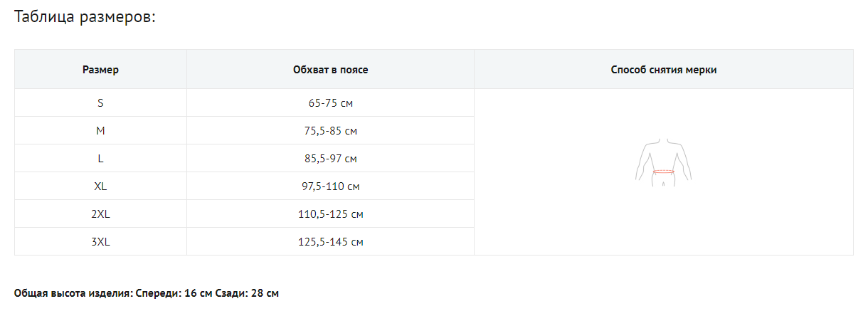Click the "Обхват в поясе" column header

(330, 70)
